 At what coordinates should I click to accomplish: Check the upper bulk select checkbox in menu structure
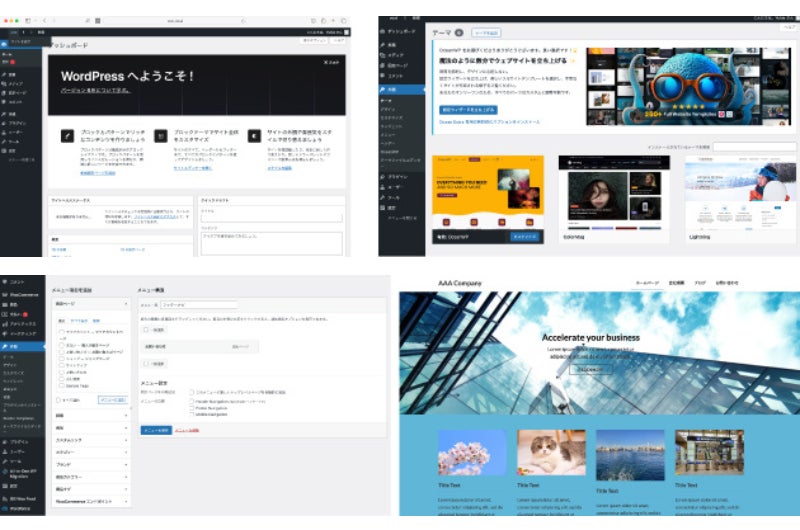pos(146,330)
